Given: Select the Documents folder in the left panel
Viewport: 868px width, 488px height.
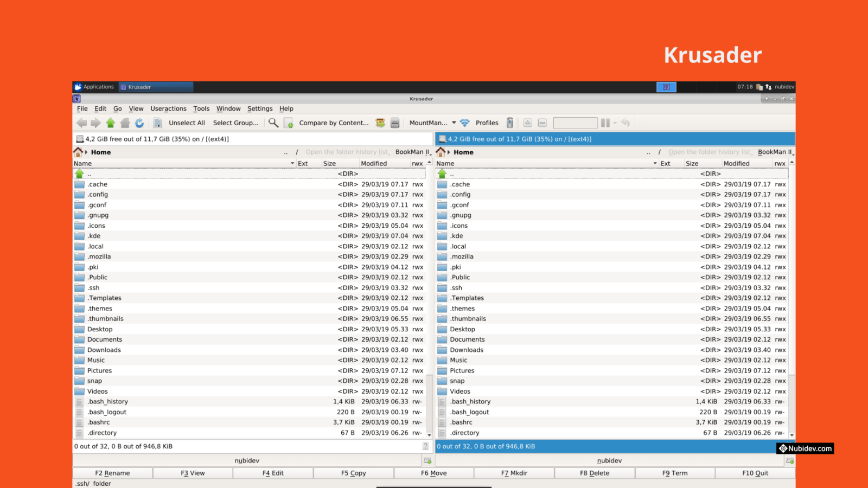Looking at the screenshot, I should coord(104,339).
